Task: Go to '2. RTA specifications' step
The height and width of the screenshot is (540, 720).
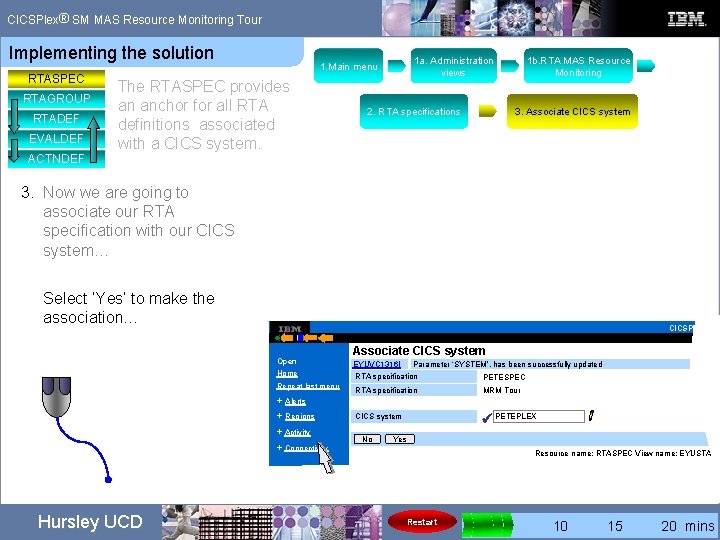Action: (x=414, y=111)
